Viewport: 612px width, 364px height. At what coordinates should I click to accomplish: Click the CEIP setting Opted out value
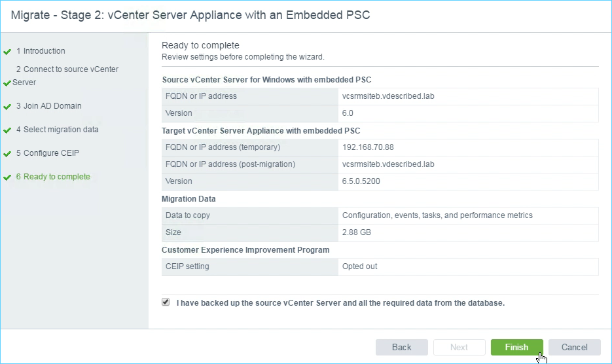coord(359,266)
